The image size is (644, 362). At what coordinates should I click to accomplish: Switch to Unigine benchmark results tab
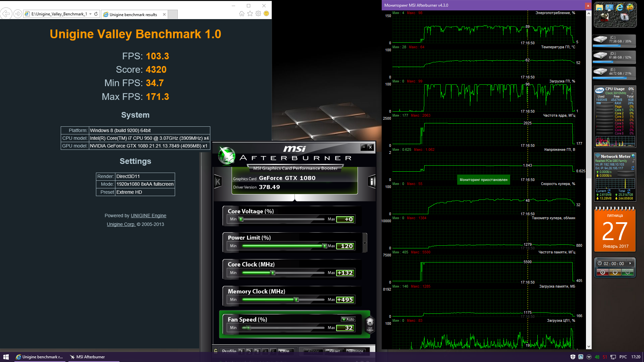[133, 14]
